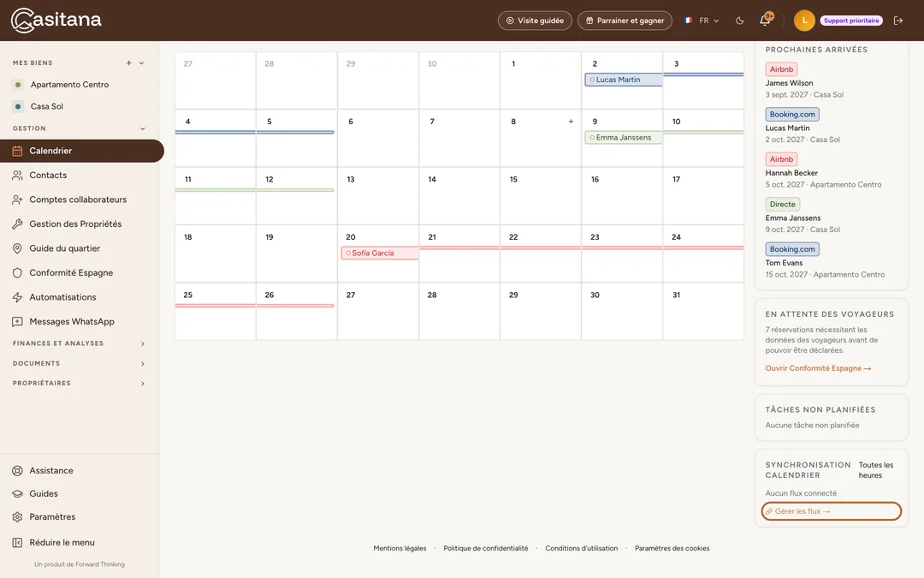This screenshot has width=924, height=578.
Task: Add a property with plus icon
Action: coord(128,63)
